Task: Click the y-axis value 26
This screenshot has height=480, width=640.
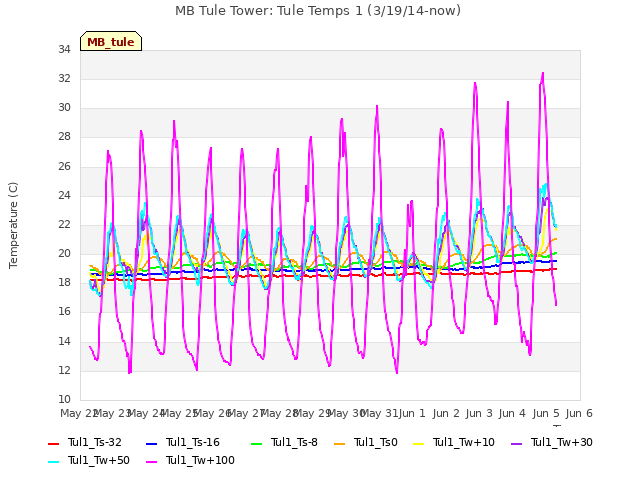Action: click(64, 167)
